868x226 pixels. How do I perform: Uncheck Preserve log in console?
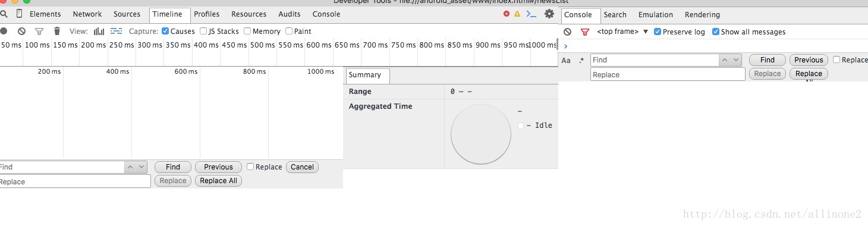(x=680, y=32)
